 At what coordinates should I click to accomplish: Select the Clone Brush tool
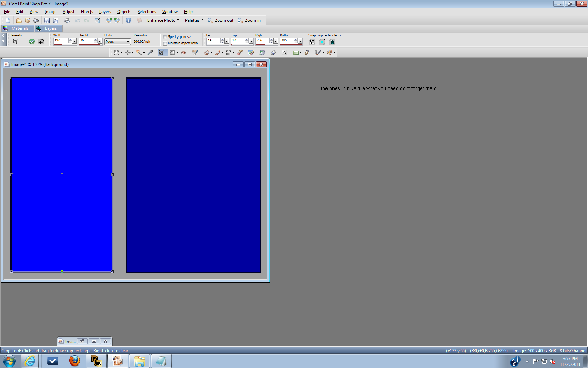coord(206,53)
